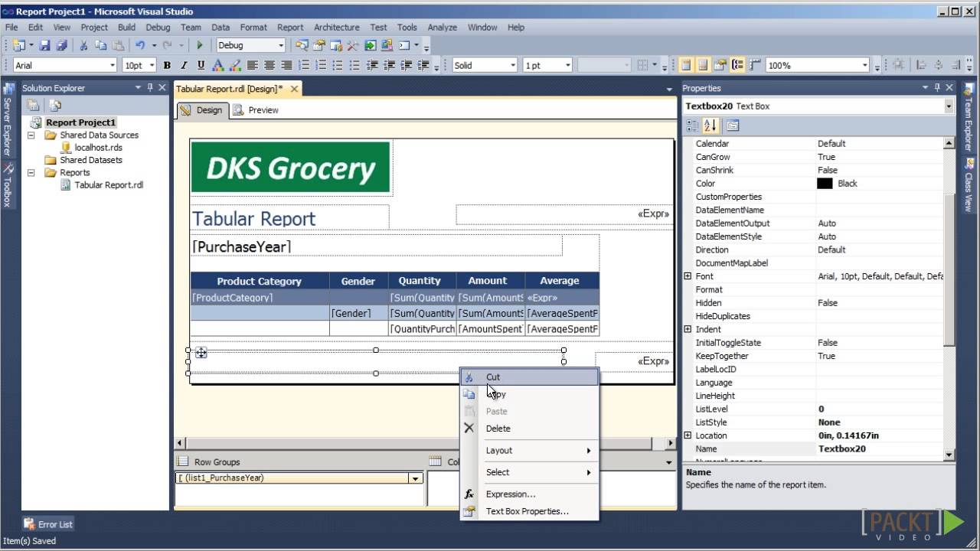
Task: Click the Delete X icon in the context menu
Action: pos(469,429)
